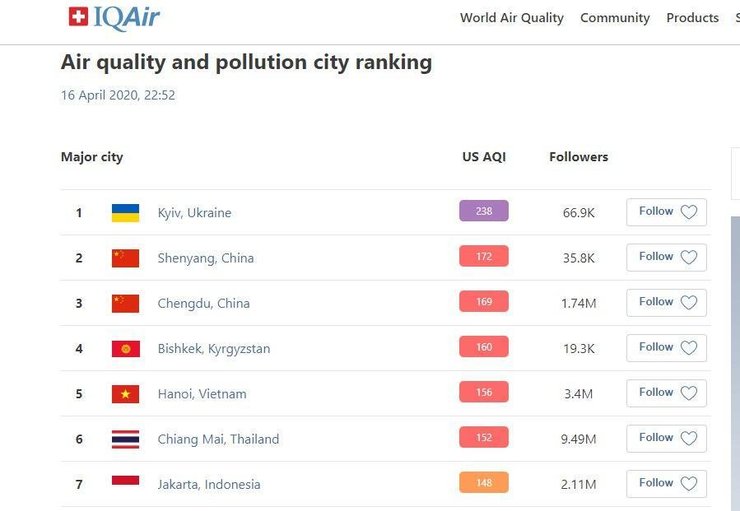Click the Vietnam flag beside Hanoi

[125, 394]
